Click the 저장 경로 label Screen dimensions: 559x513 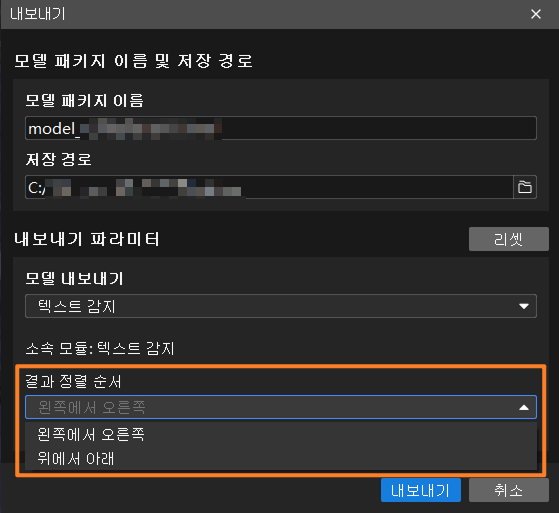tap(58, 159)
